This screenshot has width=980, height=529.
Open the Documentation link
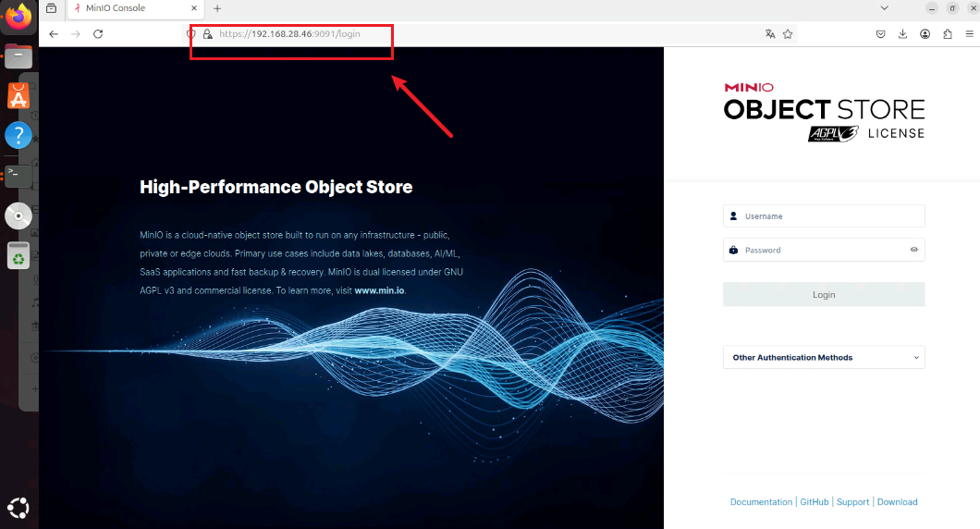pos(761,502)
